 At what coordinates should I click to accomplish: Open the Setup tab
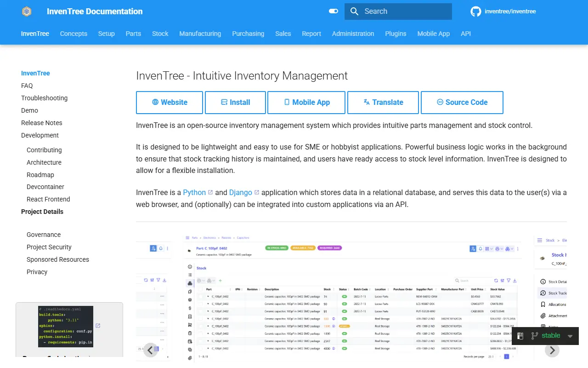(107, 34)
